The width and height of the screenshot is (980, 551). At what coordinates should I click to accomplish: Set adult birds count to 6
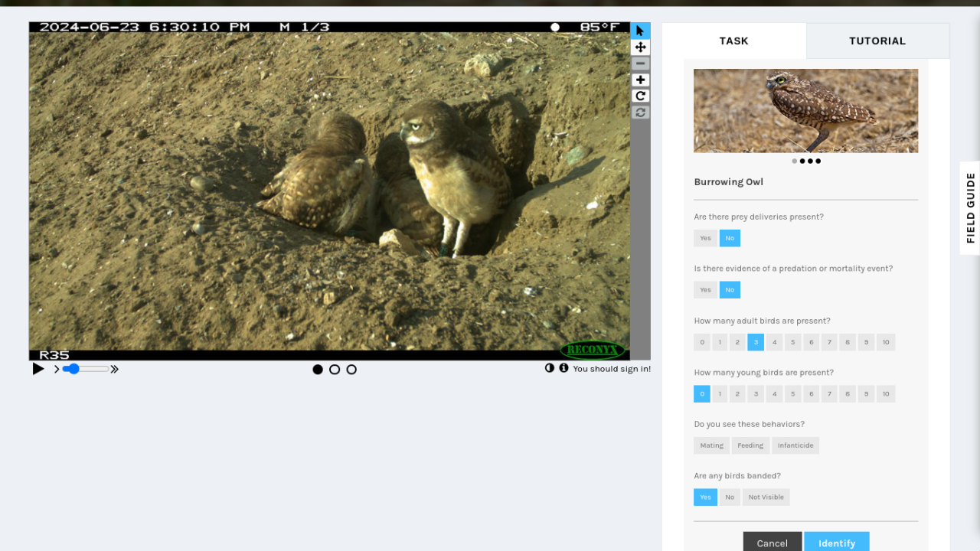(x=812, y=342)
